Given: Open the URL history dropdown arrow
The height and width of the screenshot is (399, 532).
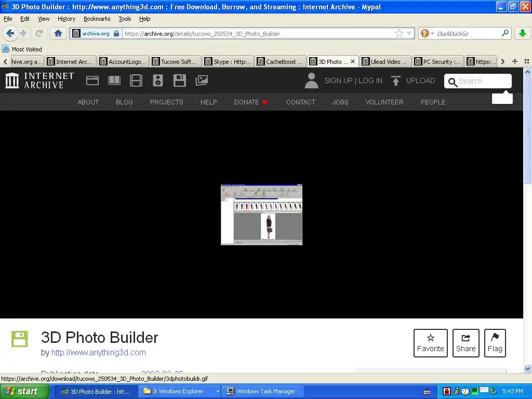Looking at the screenshot, I should [x=409, y=33].
